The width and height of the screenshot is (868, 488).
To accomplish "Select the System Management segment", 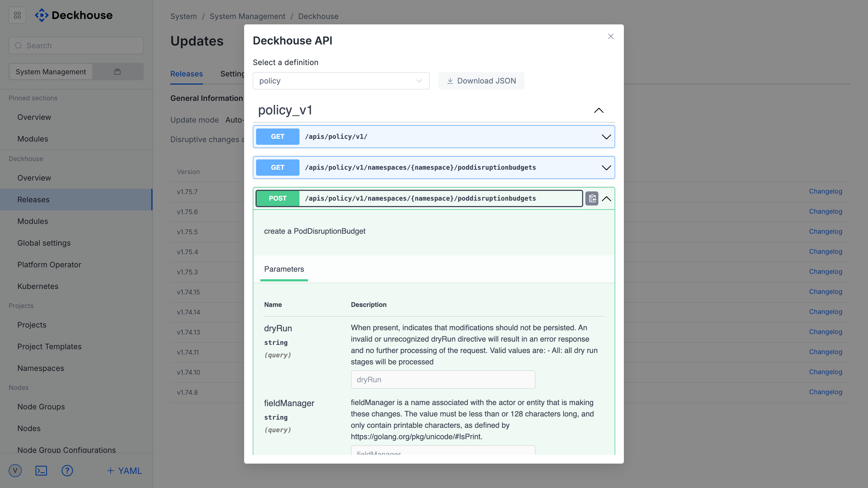I will coord(51,72).
